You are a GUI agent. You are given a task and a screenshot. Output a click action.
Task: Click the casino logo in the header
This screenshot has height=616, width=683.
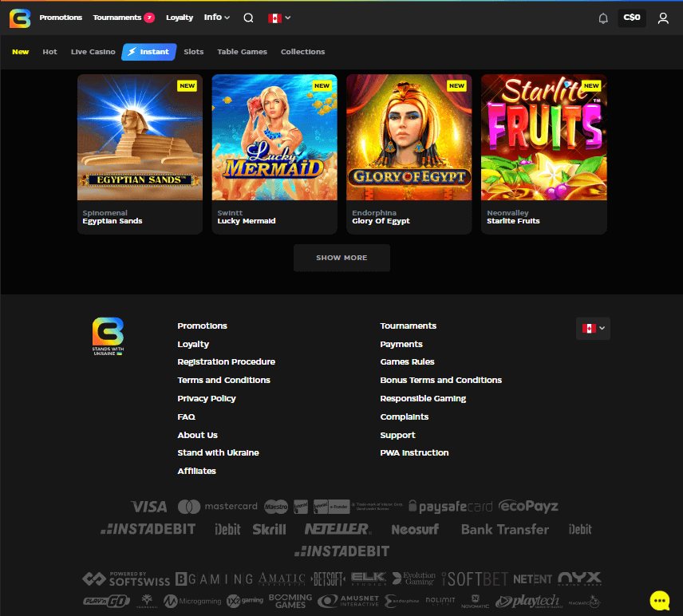coord(20,18)
